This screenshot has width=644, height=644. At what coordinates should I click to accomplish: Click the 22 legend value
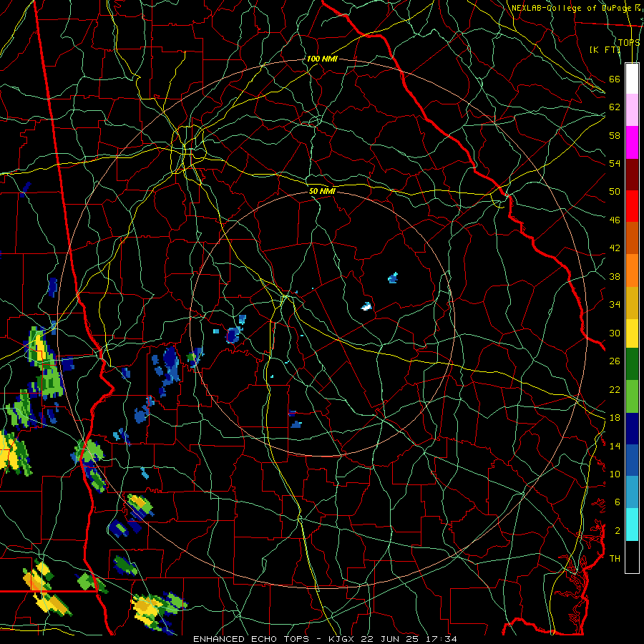[615, 389]
